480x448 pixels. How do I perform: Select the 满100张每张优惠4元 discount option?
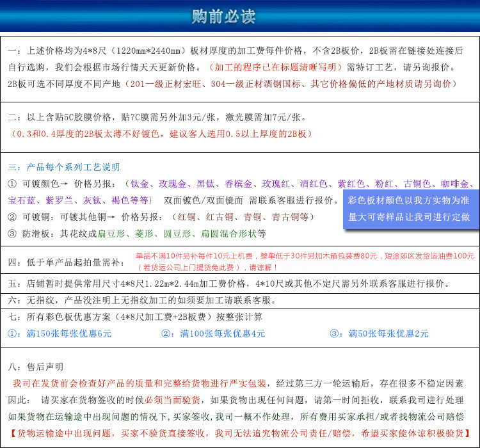tap(212, 333)
